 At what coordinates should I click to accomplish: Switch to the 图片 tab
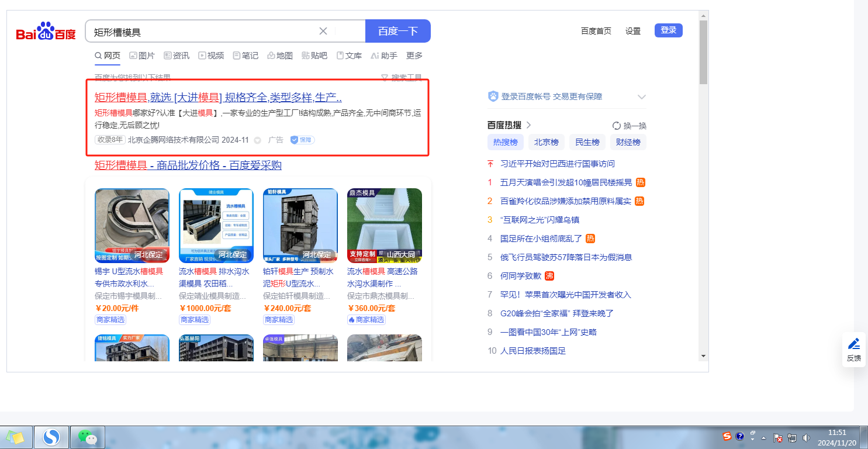point(142,56)
